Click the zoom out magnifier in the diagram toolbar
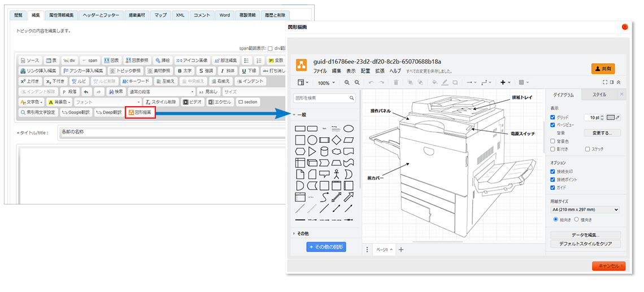The image size is (644, 292). point(356,82)
